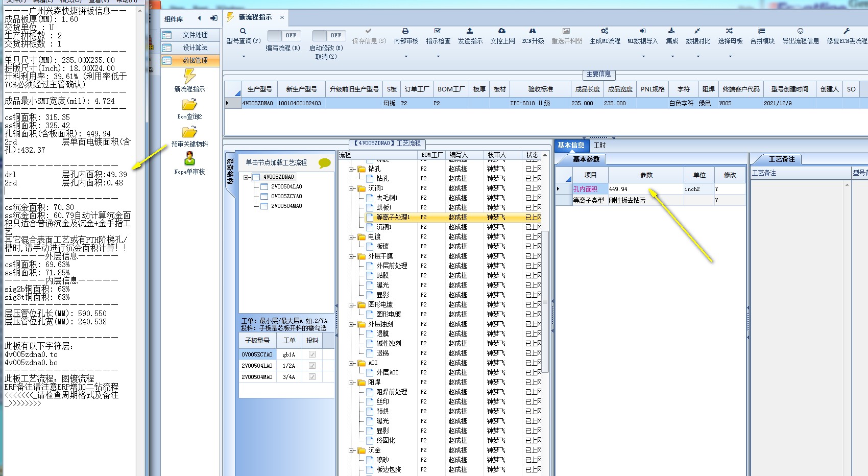Select the 工艺备注 tab

click(x=782, y=159)
